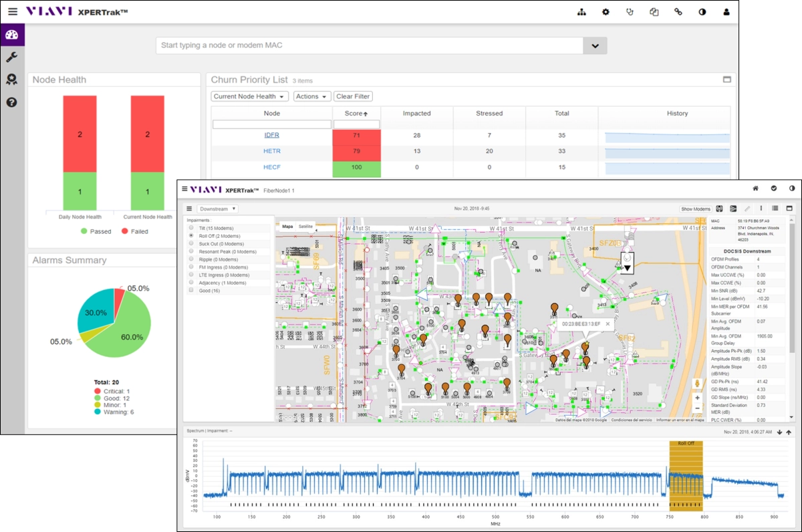Screen dimensions: 802x532
Task: Select the Mapa map view tab
Action: click(287, 227)
